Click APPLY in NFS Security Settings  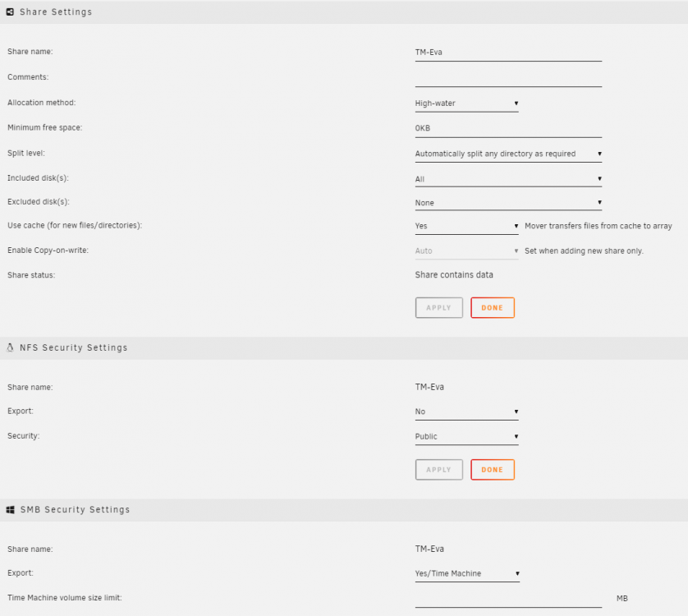(x=438, y=470)
